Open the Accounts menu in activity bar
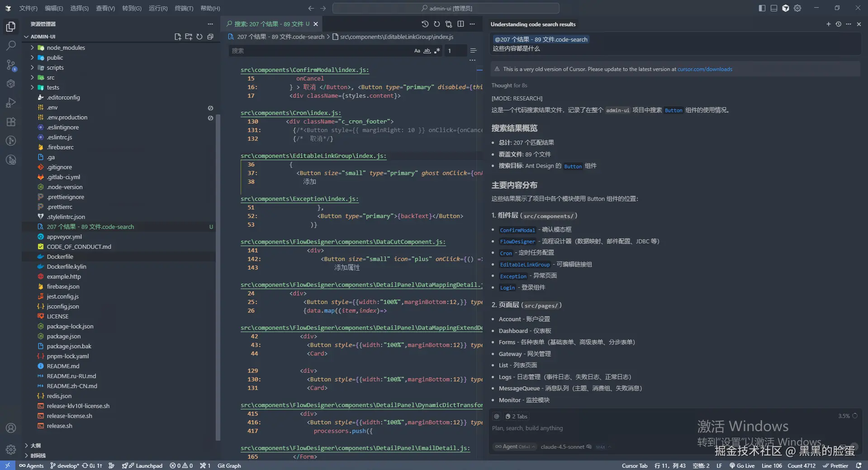Image resolution: width=868 pixels, height=470 pixels. [x=11, y=428]
